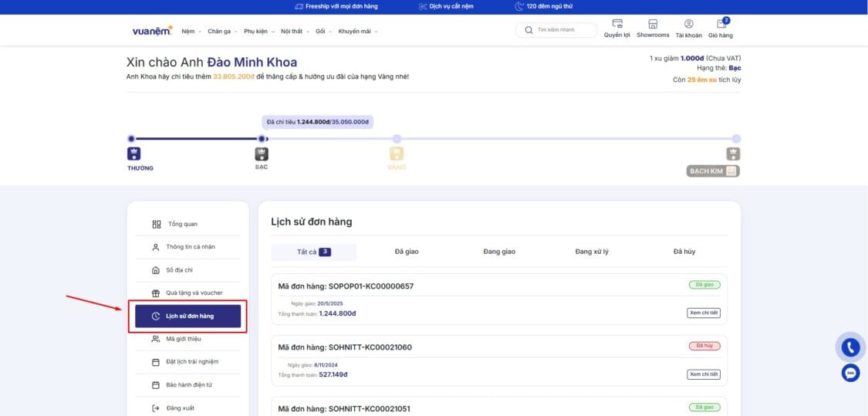Open the Giỏ hàng cart icon

tap(721, 25)
